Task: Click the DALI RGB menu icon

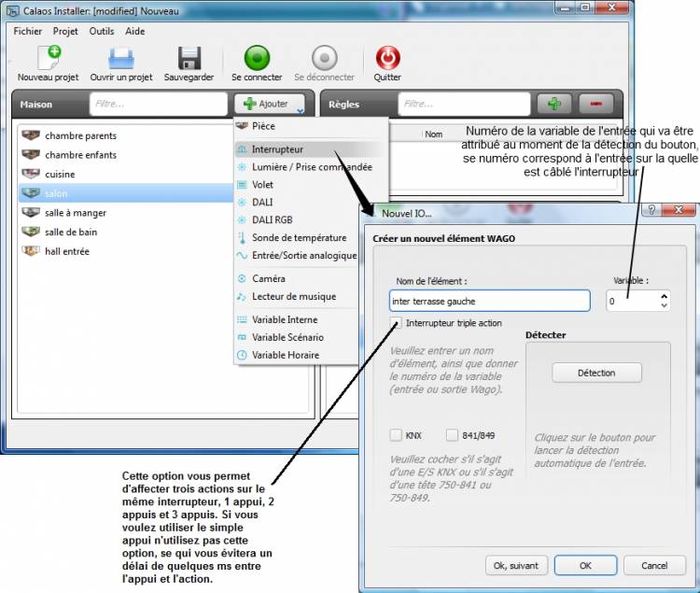Action: coord(242,219)
